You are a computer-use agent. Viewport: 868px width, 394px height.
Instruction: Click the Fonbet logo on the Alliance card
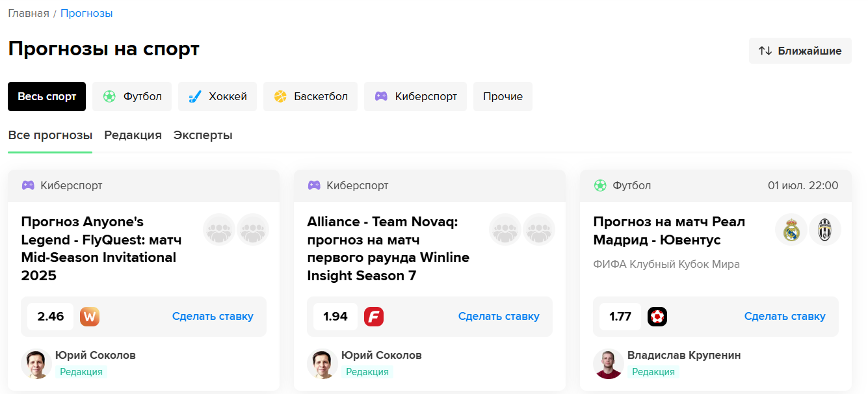[x=375, y=317]
